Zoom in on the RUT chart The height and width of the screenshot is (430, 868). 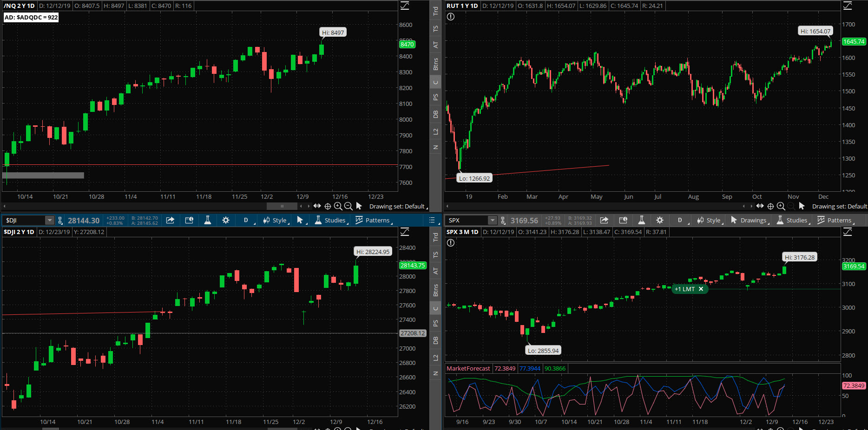tap(781, 206)
